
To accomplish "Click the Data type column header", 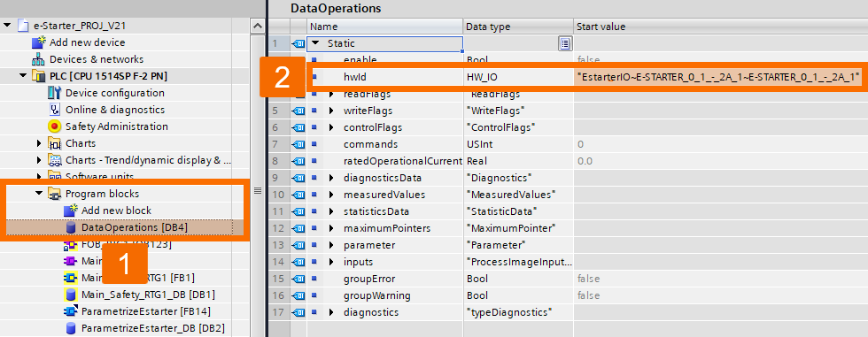I will click(518, 27).
